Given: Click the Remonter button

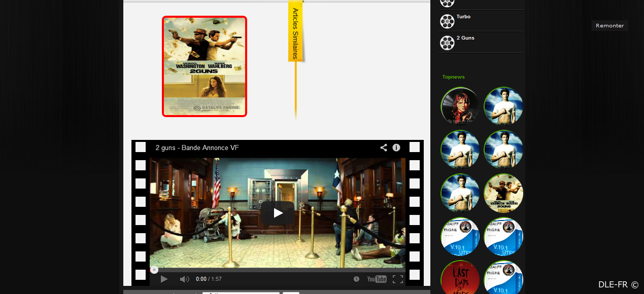Looking at the screenshot, I should [x=609, y=25].
